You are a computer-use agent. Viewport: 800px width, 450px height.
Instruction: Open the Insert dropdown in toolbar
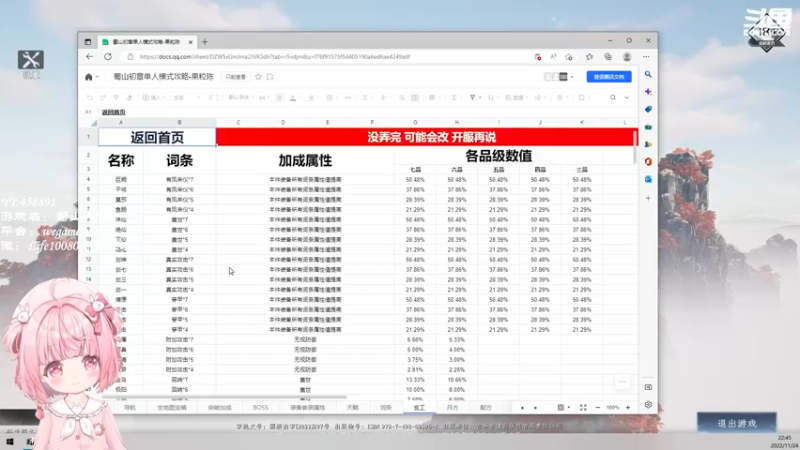point(154,97)
